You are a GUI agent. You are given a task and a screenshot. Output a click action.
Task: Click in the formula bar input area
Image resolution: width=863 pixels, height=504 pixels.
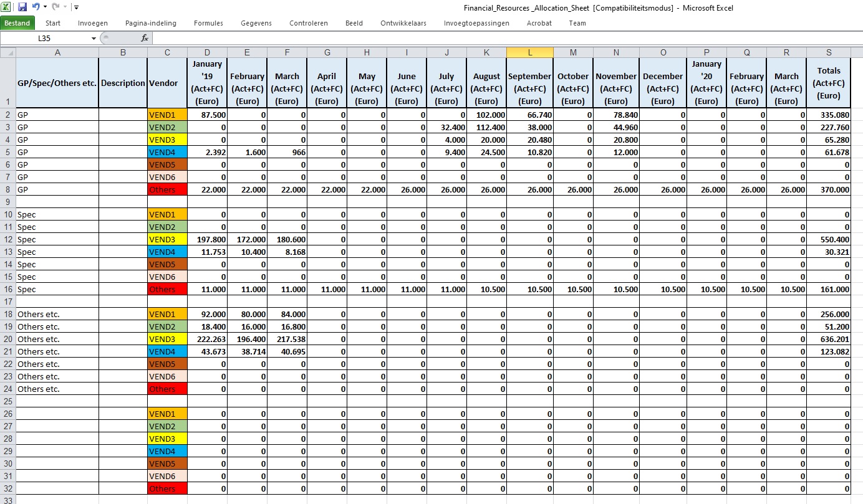(499, 38)
